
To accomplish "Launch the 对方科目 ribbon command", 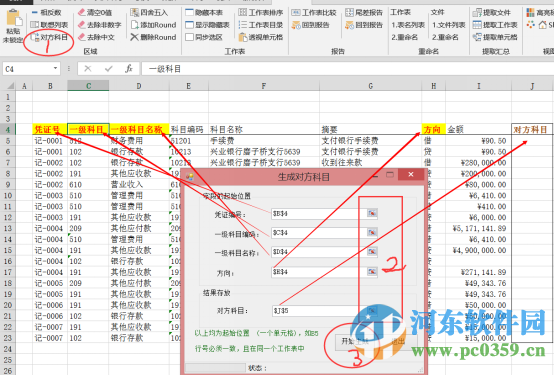I will point(49,37).
